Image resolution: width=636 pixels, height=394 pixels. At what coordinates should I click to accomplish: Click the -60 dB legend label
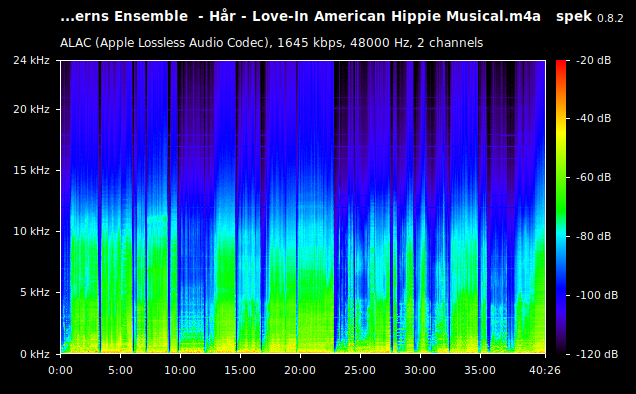pos(593,178)
